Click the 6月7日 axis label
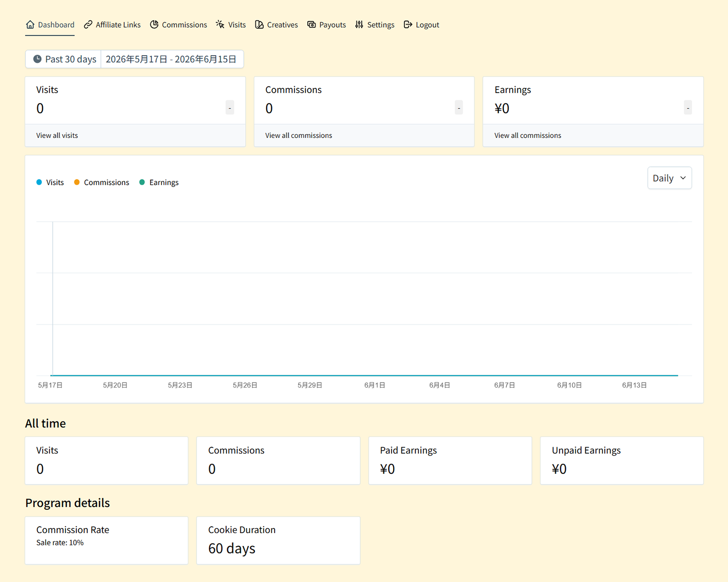This screenshot has width=728, height=582. (505, 385)
